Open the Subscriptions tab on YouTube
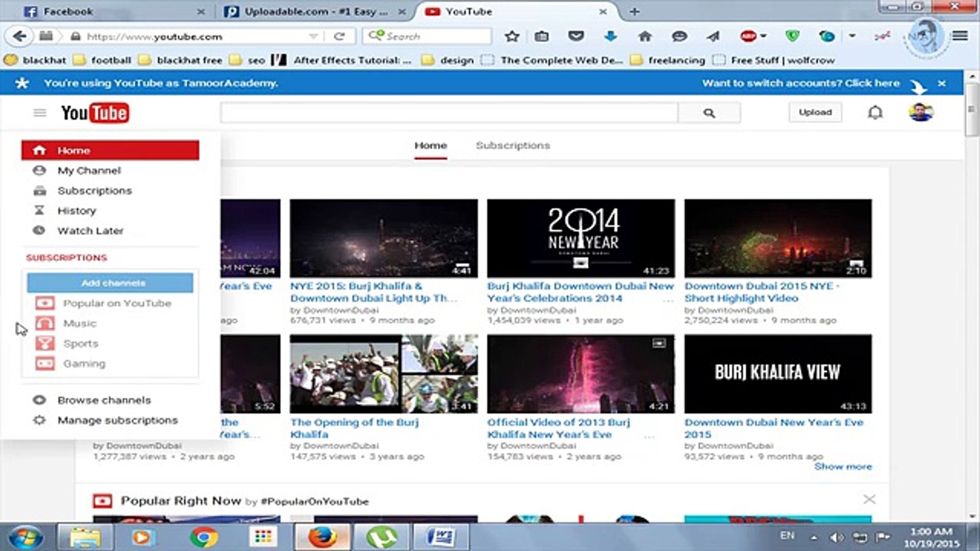This screenshot has height=551, width=980. [512, 145]
